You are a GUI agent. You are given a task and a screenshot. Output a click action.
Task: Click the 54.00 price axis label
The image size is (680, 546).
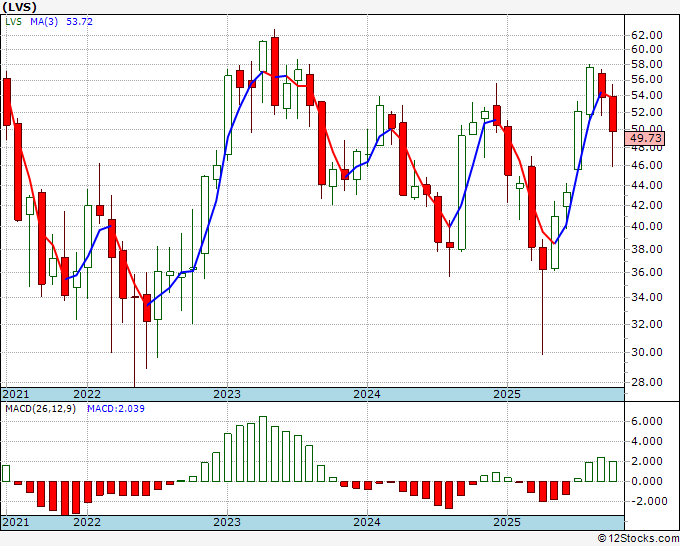pyautogui.click(x=647, y=95)
